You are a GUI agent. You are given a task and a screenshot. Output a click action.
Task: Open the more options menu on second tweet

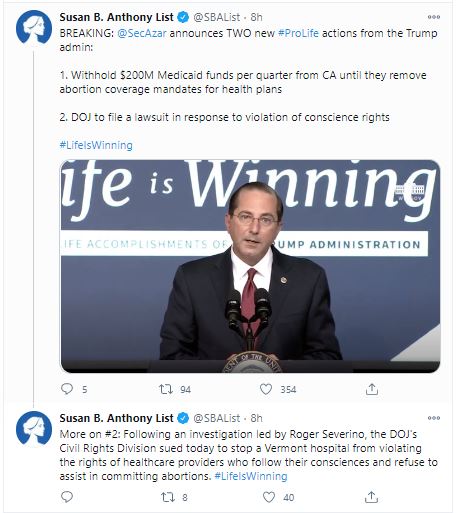click(434, 418)
